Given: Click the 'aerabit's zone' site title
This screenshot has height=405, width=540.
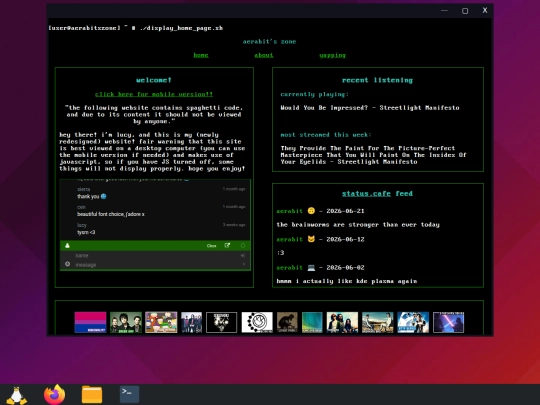Looking at the screenshot, I should click(x=269, y=42).
